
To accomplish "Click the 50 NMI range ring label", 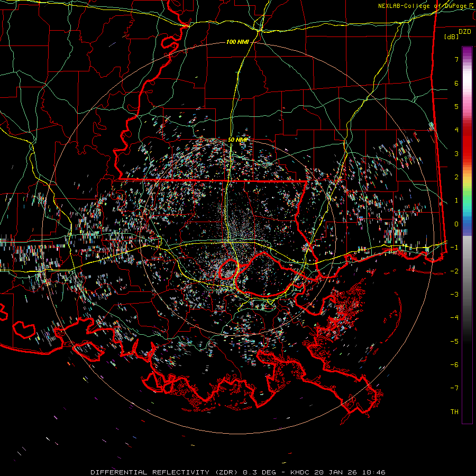I will click(237, 140).
